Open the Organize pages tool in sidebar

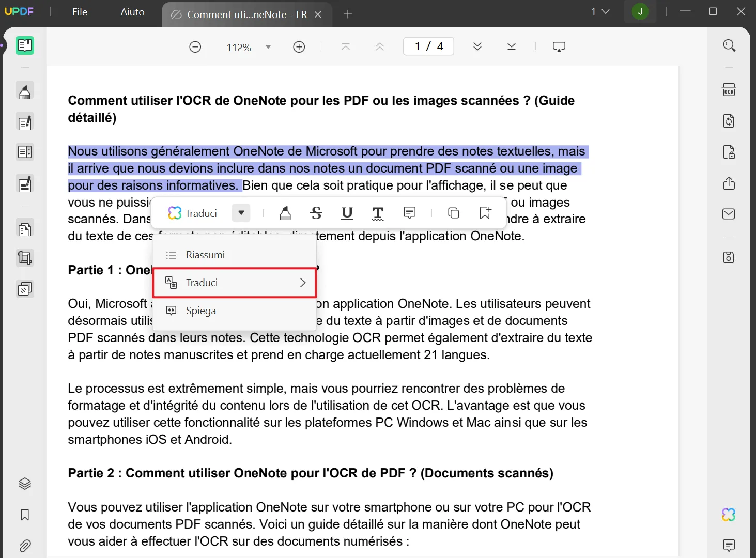(x=25, y=229)
